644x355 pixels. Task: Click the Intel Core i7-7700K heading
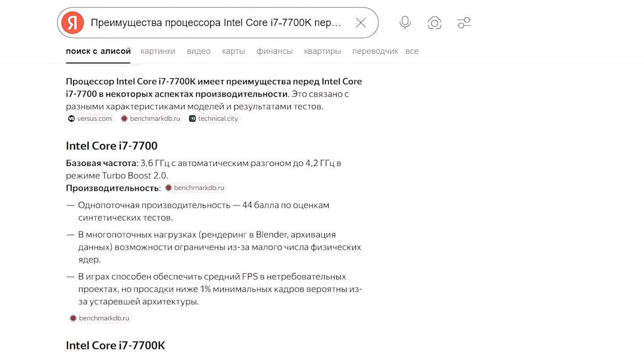(x=116, y=345)
